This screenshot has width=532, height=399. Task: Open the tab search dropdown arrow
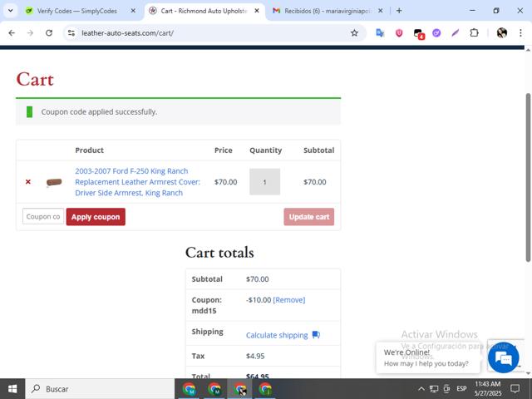[x=11, y=11]
